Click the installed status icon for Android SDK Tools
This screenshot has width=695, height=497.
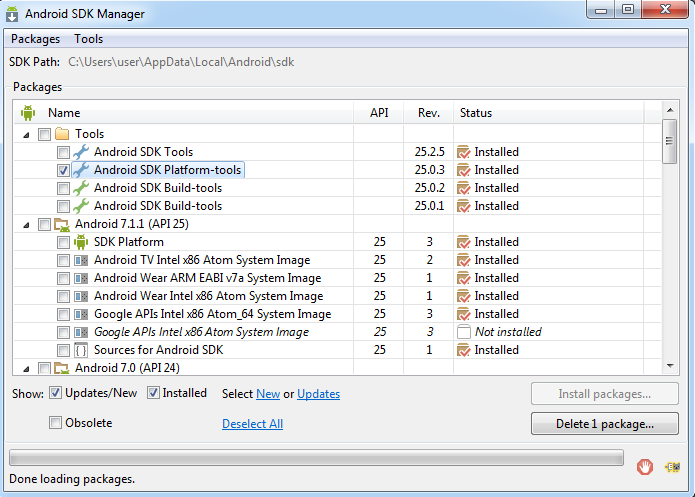464,152
